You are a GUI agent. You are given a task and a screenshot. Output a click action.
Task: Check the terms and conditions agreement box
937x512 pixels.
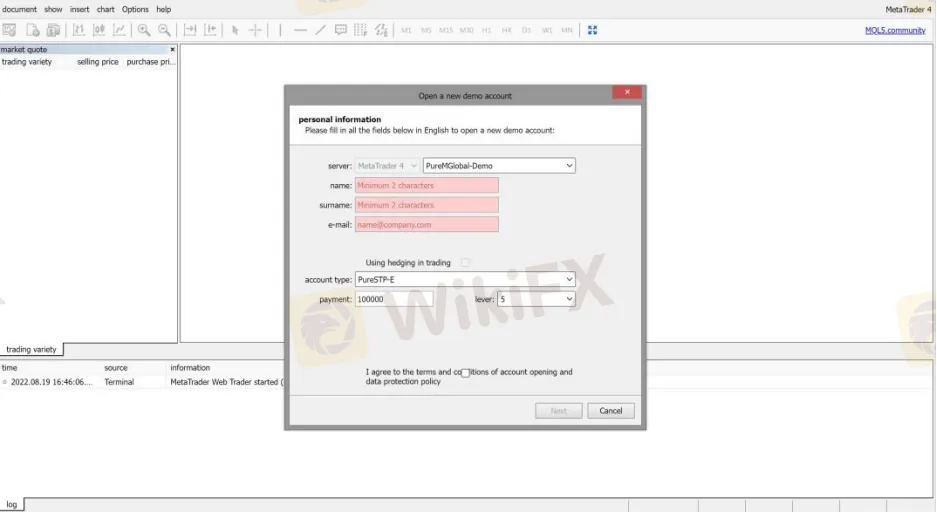[465, 373]
